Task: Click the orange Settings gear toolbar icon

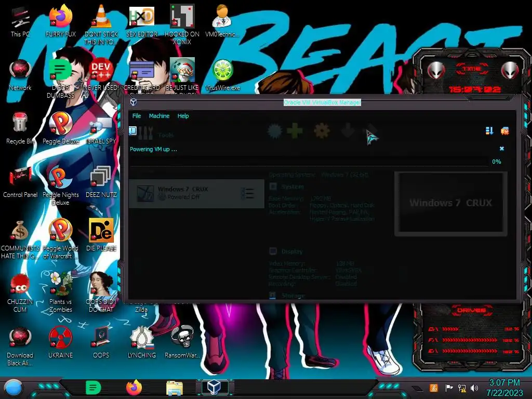Action: 321,131
